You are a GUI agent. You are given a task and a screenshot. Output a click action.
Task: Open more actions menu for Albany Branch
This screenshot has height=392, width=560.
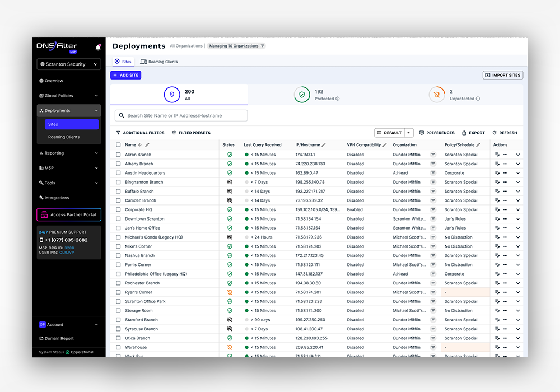pyautogui.click(x=505, y=164)
